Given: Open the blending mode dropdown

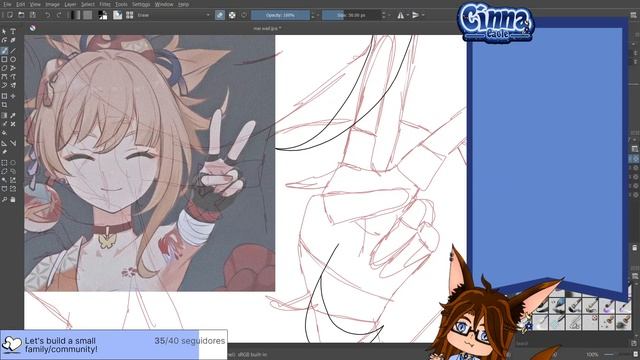Looking at the screenshot, I should point(173,15).
